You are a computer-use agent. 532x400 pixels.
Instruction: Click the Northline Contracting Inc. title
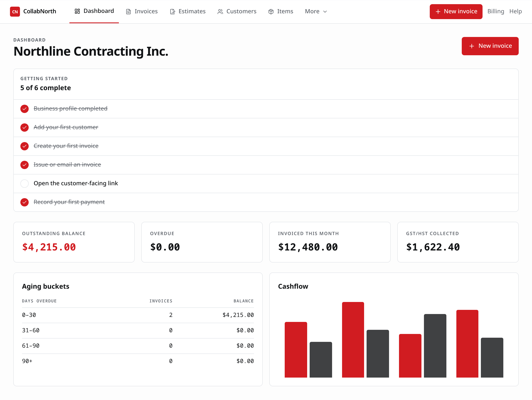[91, 51]
